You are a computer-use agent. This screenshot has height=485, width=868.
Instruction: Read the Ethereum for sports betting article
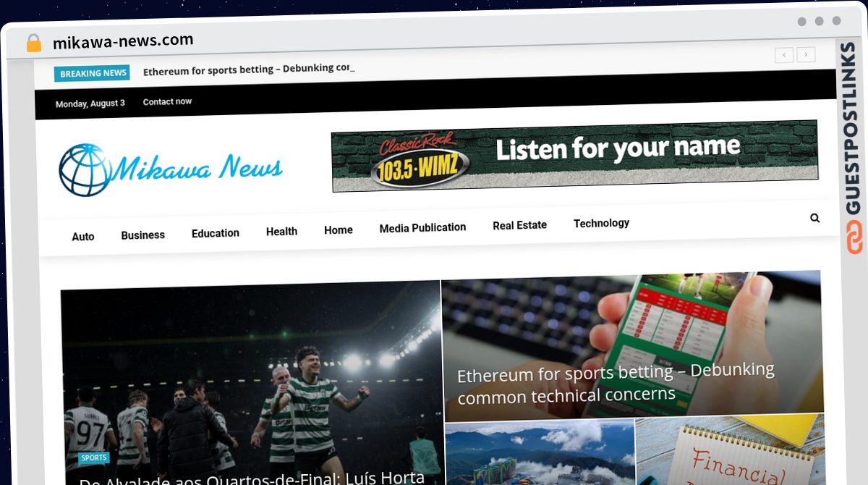click(x=616, y=384)
